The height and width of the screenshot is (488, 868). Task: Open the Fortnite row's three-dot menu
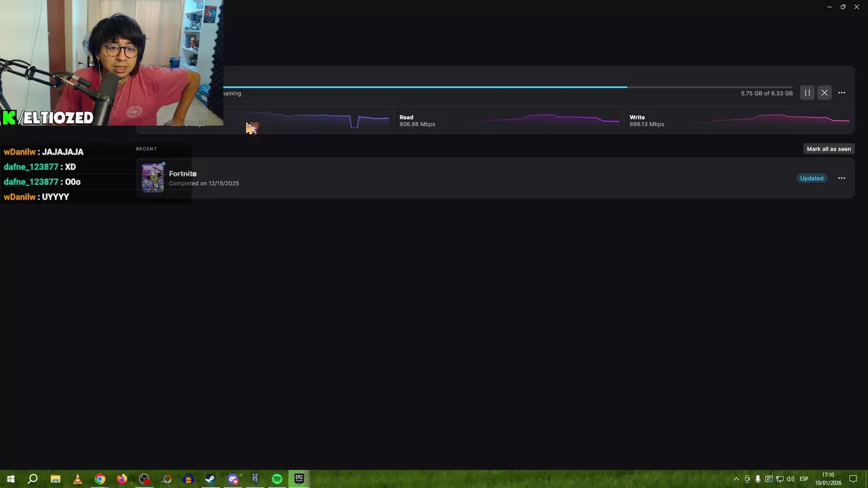842,178
